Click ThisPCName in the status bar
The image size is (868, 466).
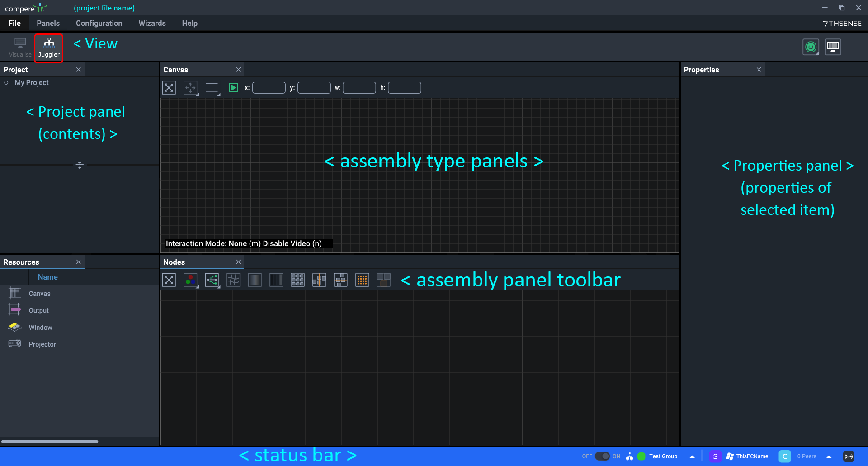[752, 456]
